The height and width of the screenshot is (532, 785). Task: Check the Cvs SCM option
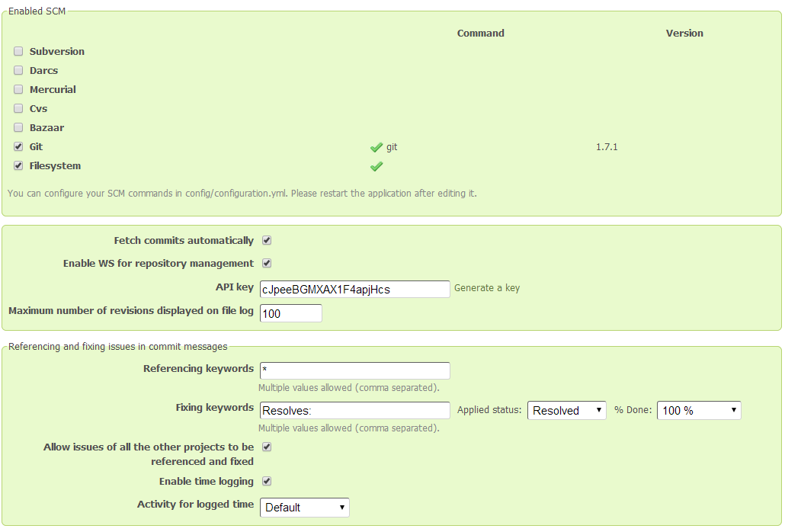(18, 108)
